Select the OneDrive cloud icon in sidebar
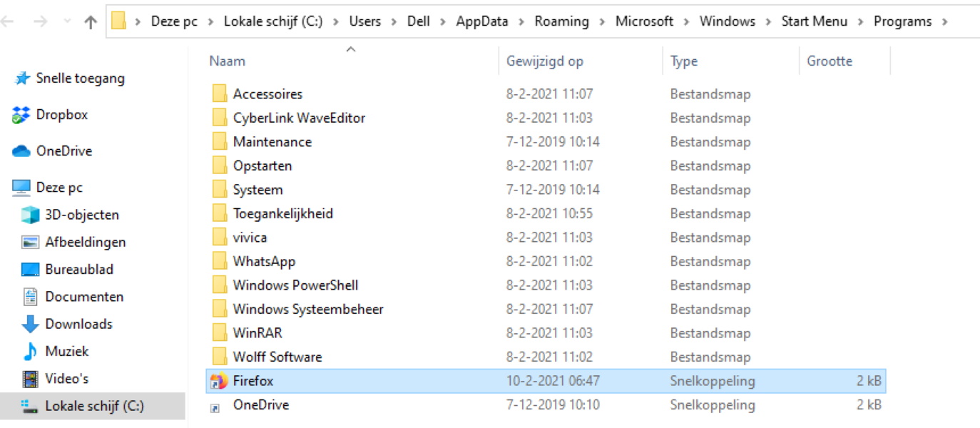Viewport: 980px width, 428px height. (21, 151)
